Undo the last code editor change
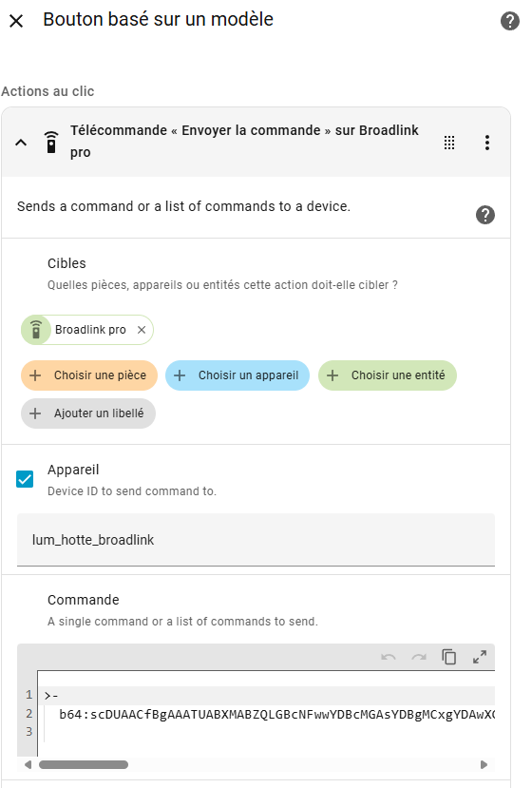Viewport: 532px width, 788px height. click(389, 657)
